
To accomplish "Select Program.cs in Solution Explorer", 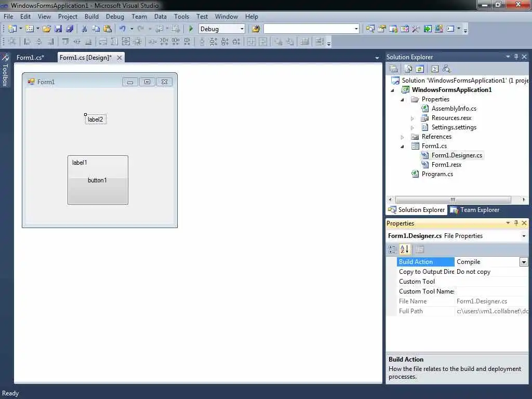I will [437, 174].
